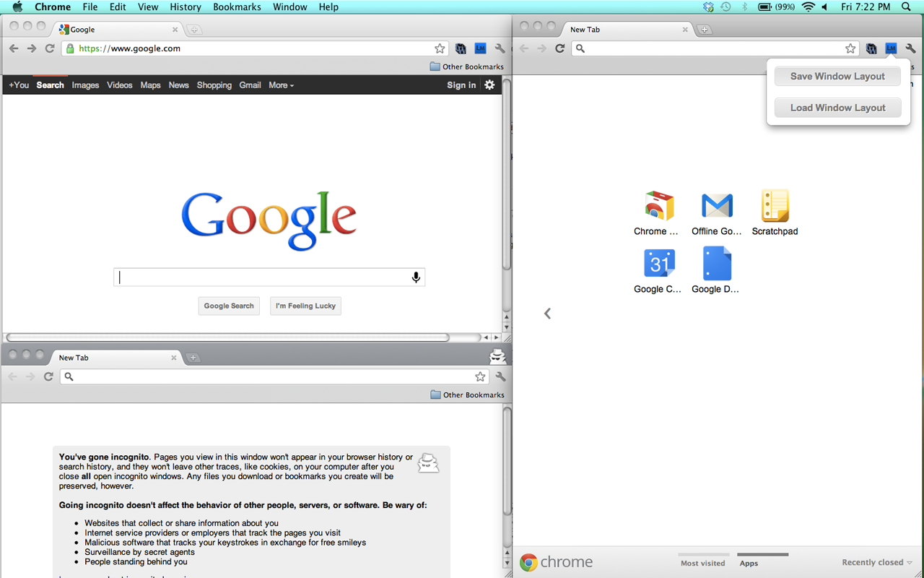Open Images in Google bar

pos(85,85)
